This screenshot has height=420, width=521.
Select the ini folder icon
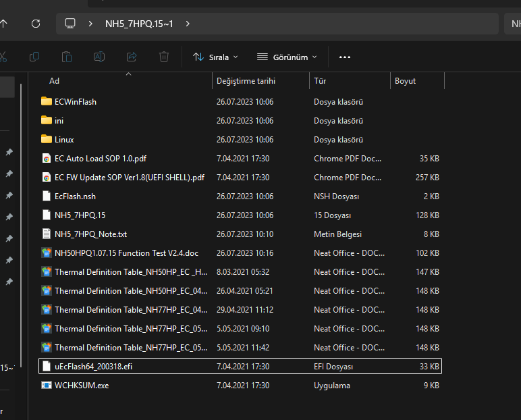47,120
